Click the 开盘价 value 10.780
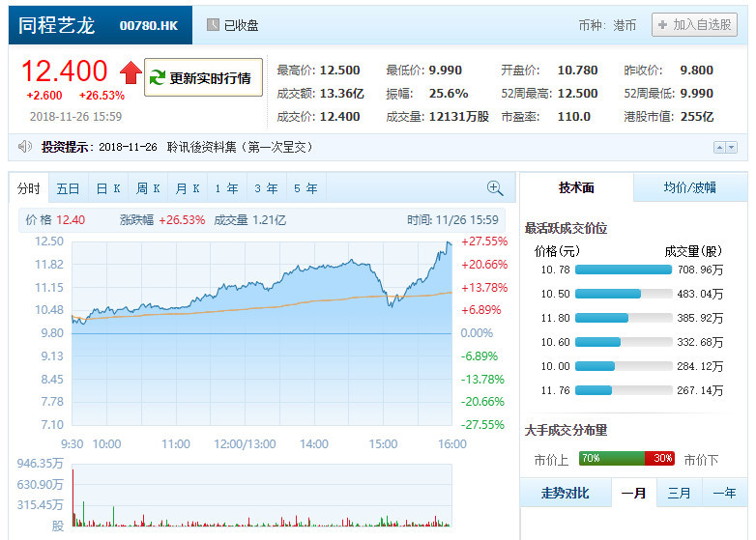Screen dimensions: 756x540 click(x=577, y=71)
